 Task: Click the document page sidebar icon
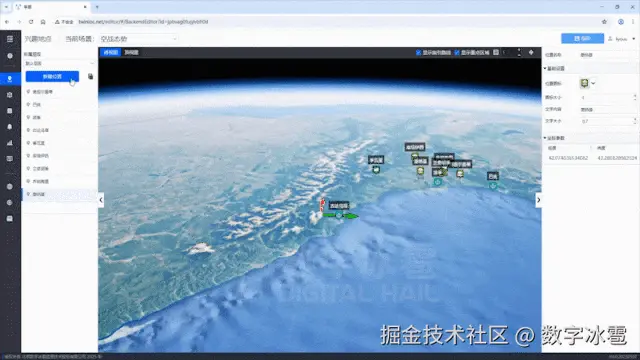(10, 111)
